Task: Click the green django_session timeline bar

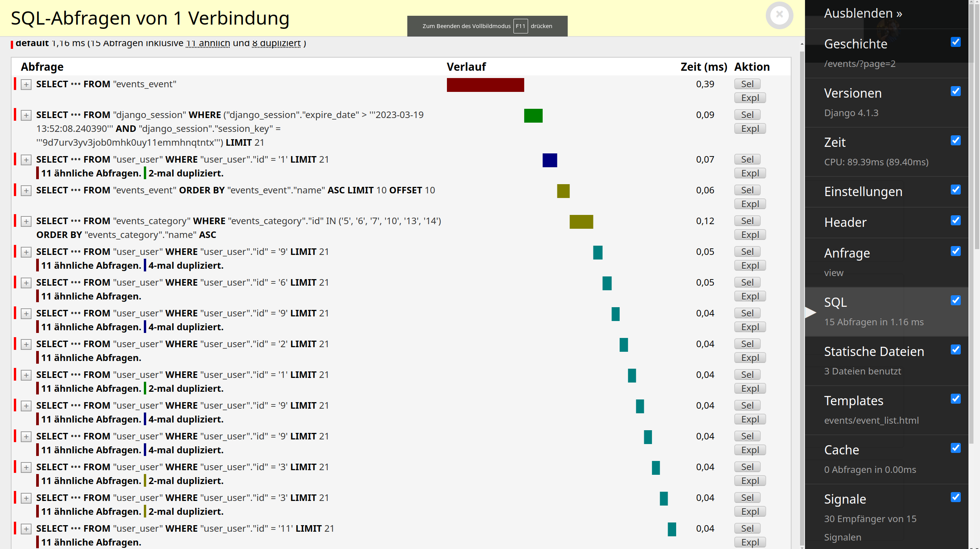Action: pos(533,116)
